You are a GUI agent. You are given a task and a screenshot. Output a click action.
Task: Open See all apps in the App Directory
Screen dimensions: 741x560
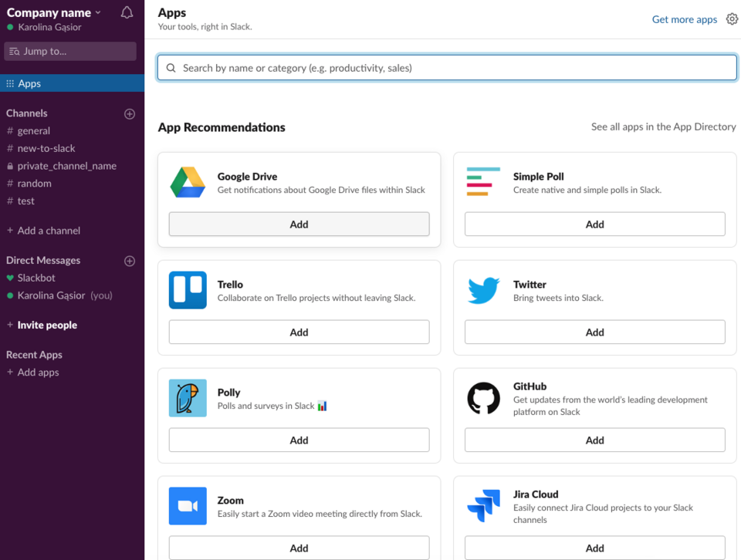[x=664, y=127]
